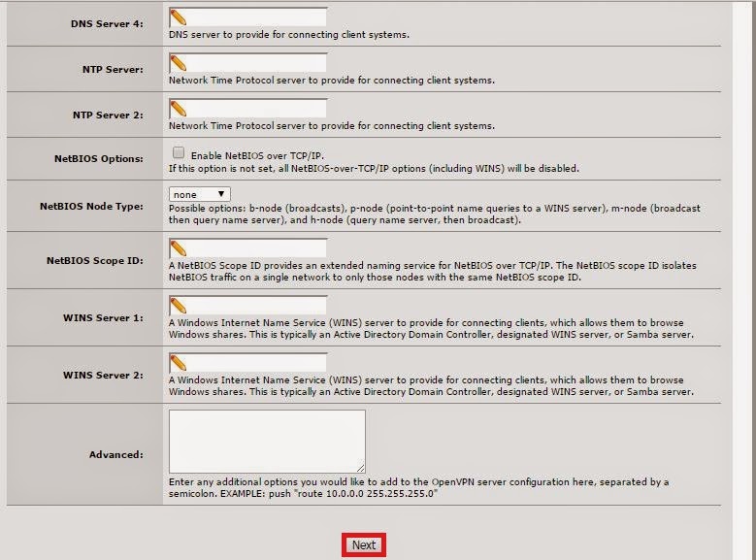Click the 'NetBIOS Scope ID:' label
Image resolution: width=756 pixels, height=560 pixels.
pyautogui.click(x=95, y=260)
